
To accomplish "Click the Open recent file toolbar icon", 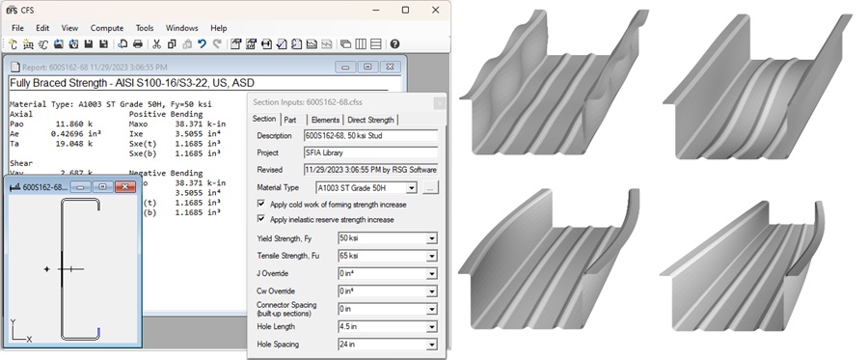I will pos(73,44).
